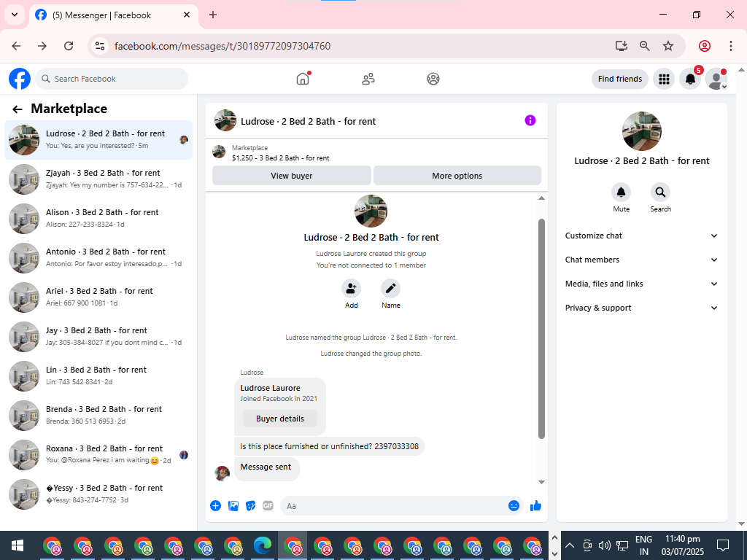Select the Ludrose 2 Bed 2 Bath conversation

98,140
